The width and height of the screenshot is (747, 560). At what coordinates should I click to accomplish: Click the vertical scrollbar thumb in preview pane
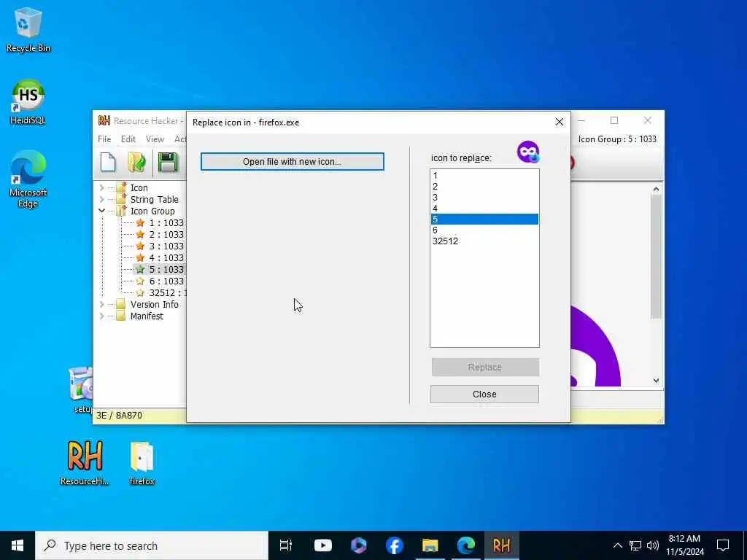(x=656, y=256)
